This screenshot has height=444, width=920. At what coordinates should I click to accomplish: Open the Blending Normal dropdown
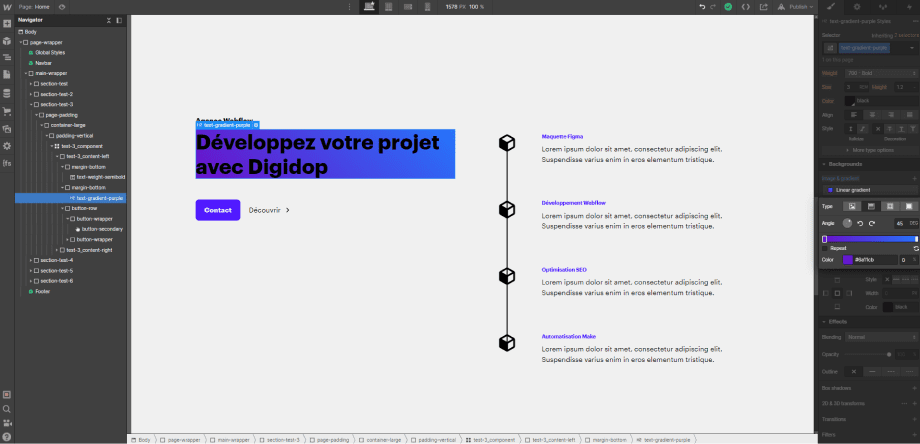coord(881,337)
